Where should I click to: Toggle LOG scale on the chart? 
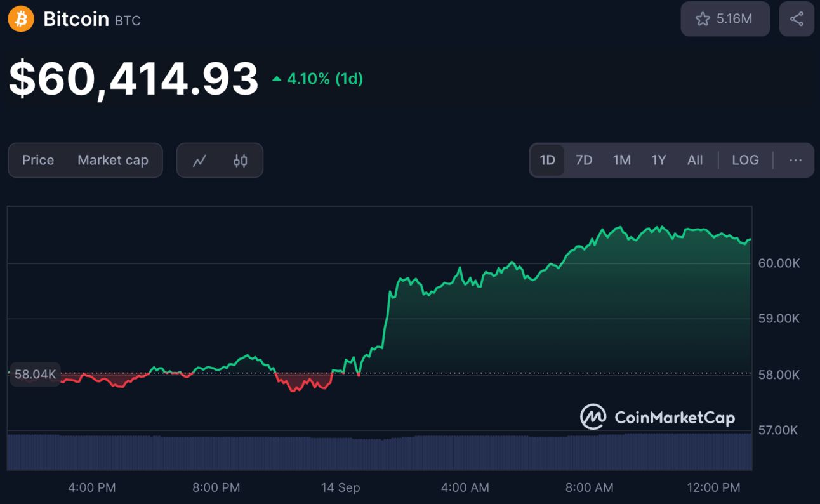point(745,161)
